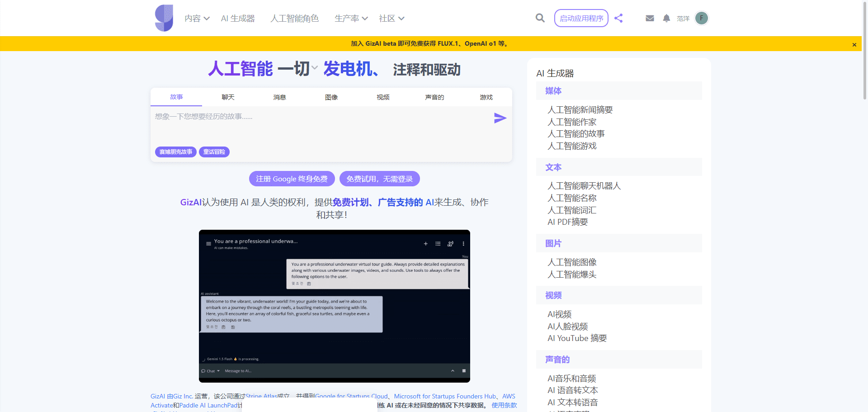
Task: Switch to the 视频 tab
Action: click(383, 97)
